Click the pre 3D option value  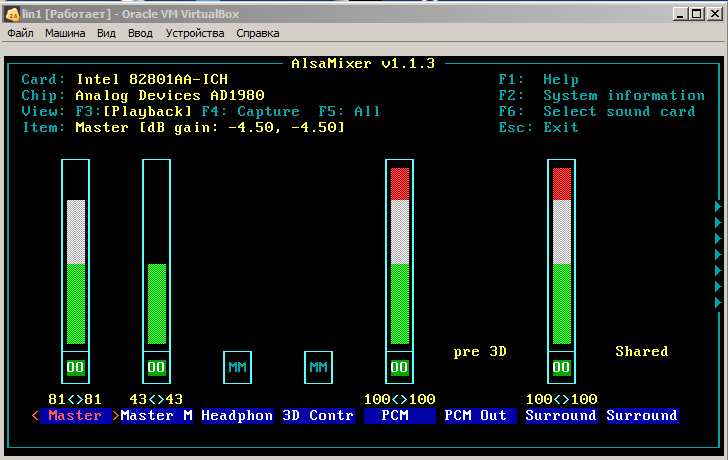coord(480,351)
